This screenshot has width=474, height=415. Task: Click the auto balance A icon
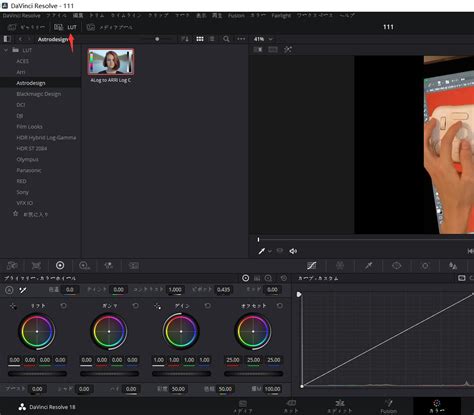coord(9,290)
